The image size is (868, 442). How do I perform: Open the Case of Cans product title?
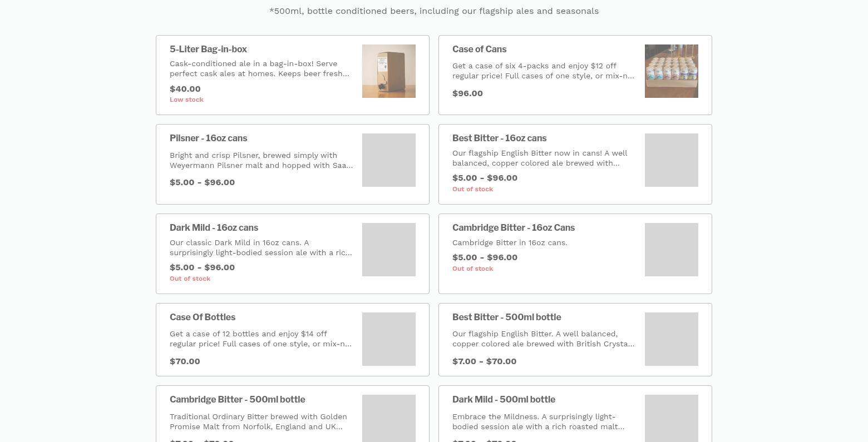tap(479, 49)
